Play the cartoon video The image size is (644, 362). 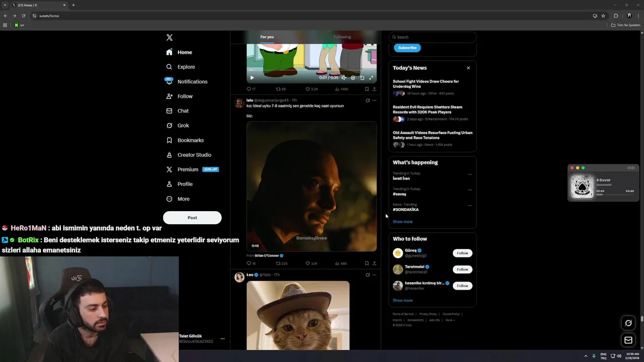click(x=252, y=77)
